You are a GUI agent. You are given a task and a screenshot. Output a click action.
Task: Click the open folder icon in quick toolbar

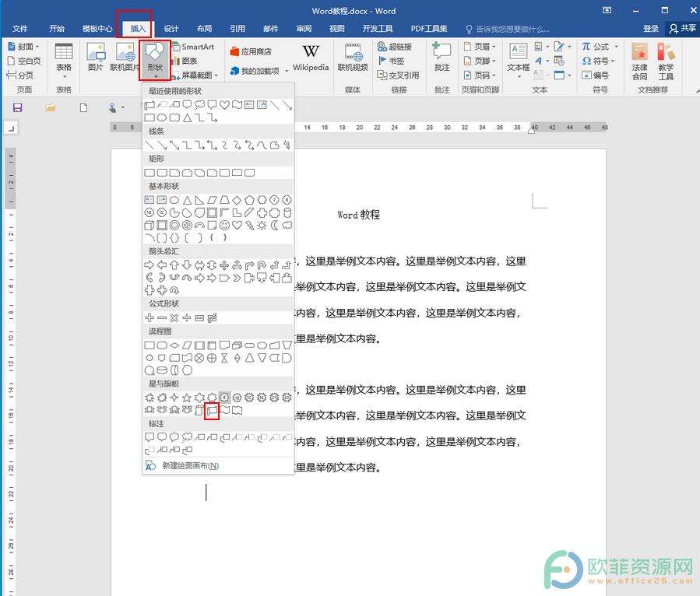point(51,107)
